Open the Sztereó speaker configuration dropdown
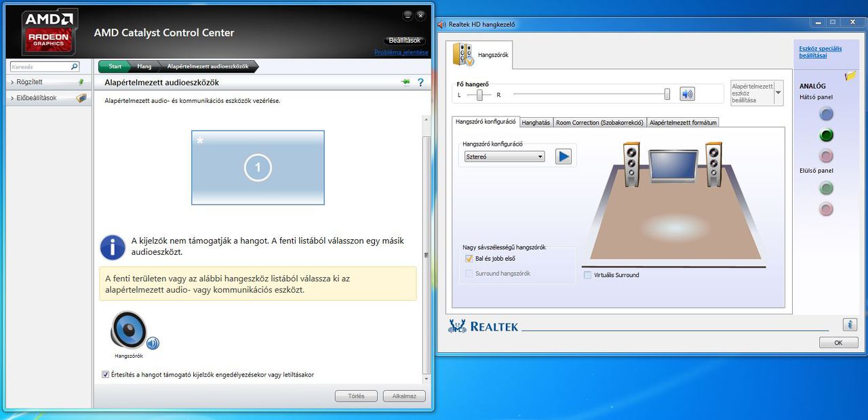 click(505, 156)
